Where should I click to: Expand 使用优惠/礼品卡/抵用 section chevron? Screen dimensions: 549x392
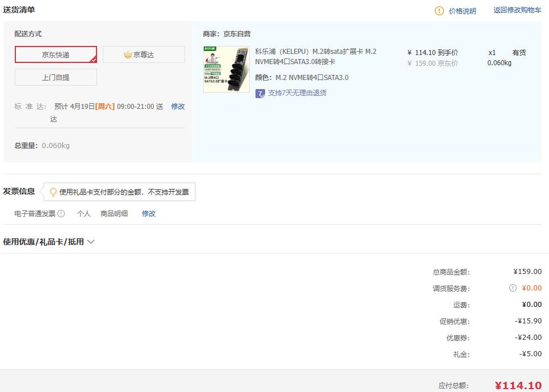(x=91, y=242)
